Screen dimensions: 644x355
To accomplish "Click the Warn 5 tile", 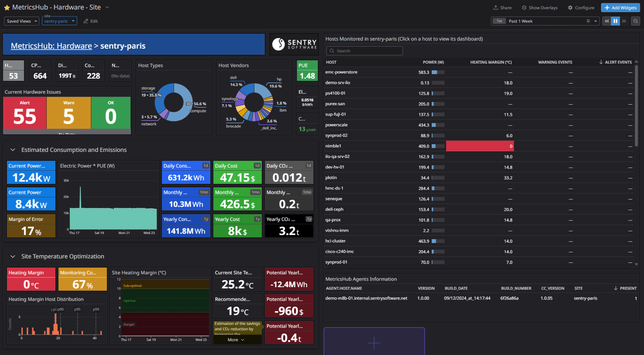I will (69, 113).
